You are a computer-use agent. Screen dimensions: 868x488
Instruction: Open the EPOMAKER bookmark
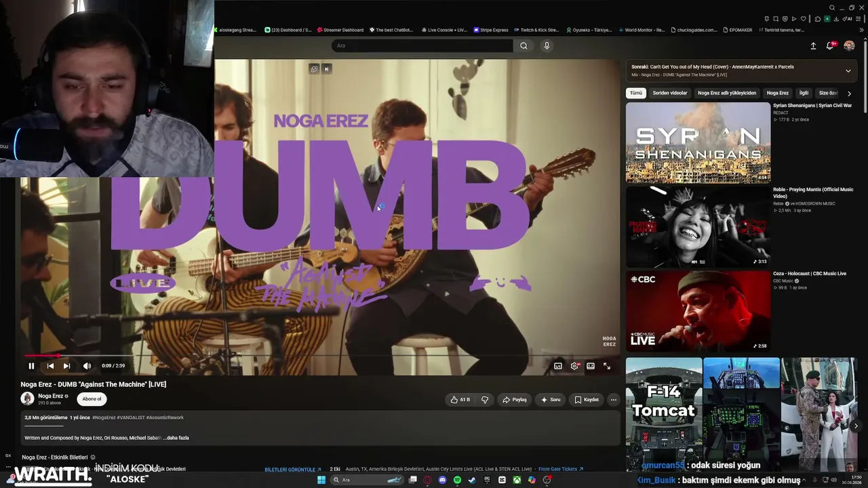coord(736,30)
